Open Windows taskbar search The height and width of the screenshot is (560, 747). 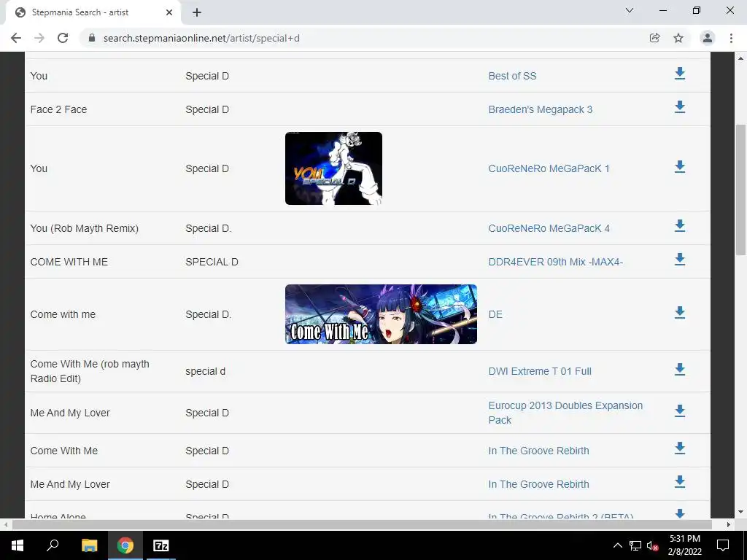click(x=53, y=545)
